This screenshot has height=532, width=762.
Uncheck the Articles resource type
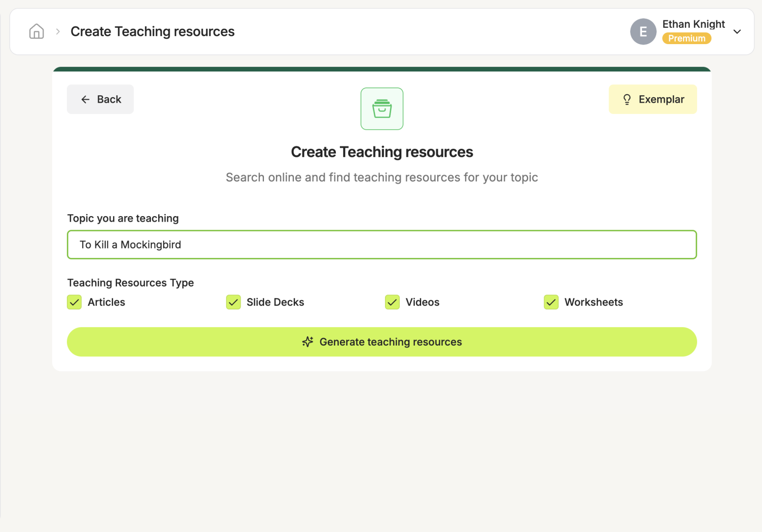[x=74, y=302]
